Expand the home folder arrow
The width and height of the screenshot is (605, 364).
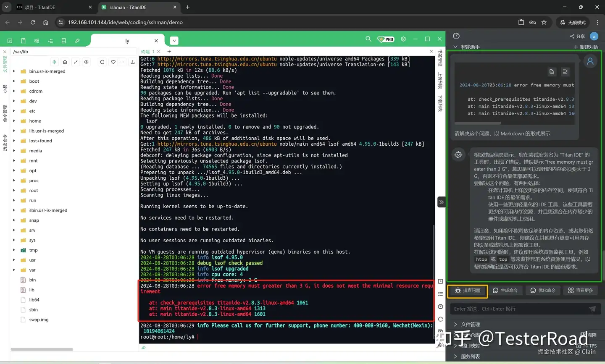14,121
